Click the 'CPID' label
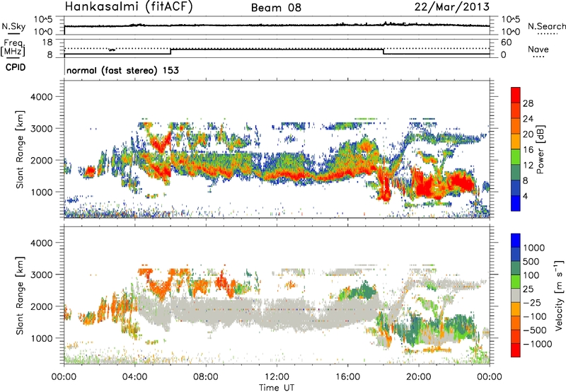This screenshot has height=392, width=566. pyautogui.click(x=16, y=67)
